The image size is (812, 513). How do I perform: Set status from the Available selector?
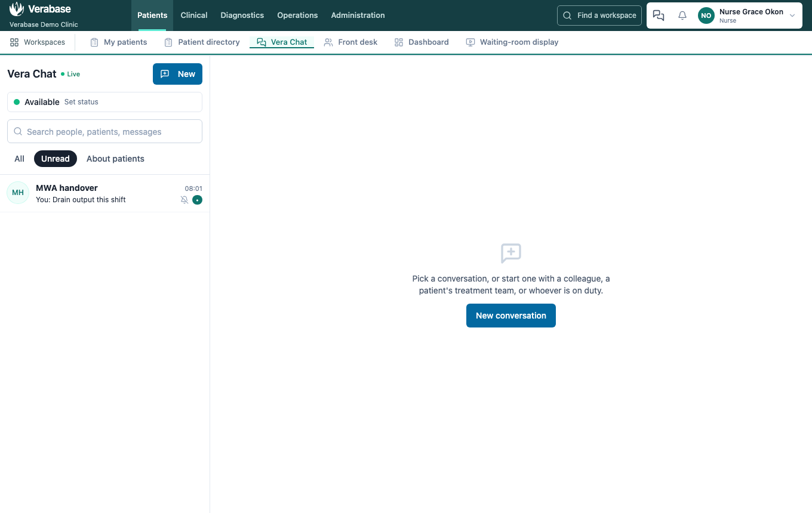pyautogui.click(x=104, y=102)
